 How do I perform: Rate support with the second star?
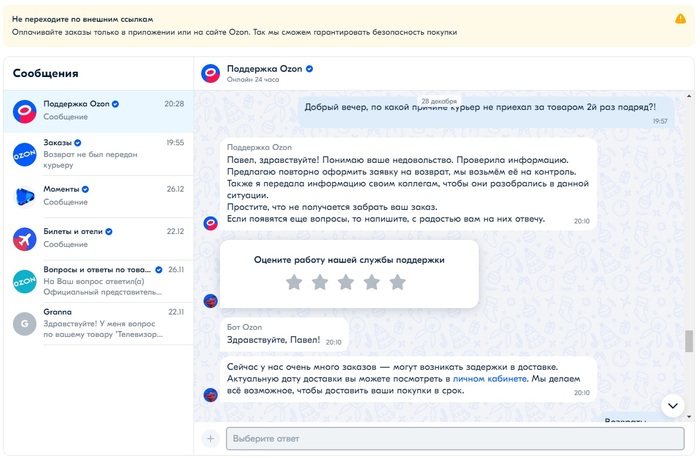coord(320,283)
